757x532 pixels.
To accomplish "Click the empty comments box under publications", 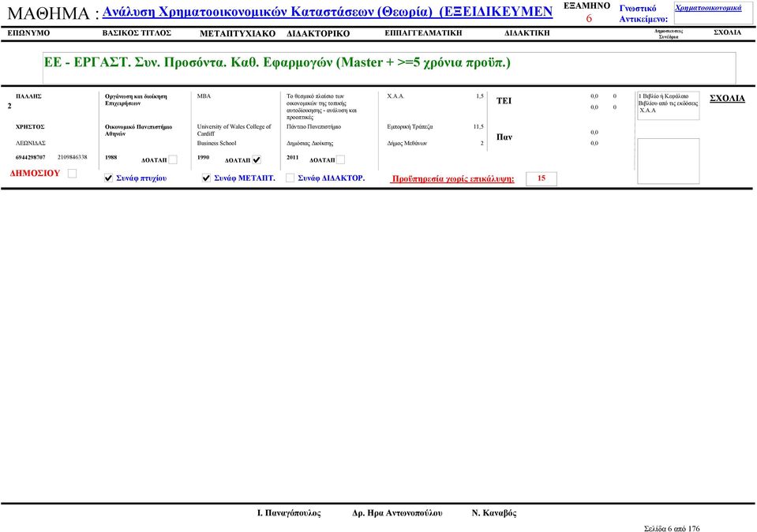I will tap(668, 161).
